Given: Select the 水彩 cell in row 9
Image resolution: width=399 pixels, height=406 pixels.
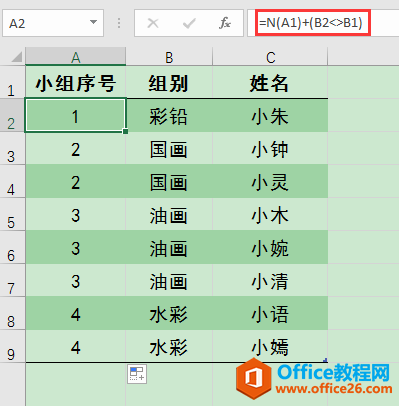Looking at the screenshot, I should click(x=169, y=346).
